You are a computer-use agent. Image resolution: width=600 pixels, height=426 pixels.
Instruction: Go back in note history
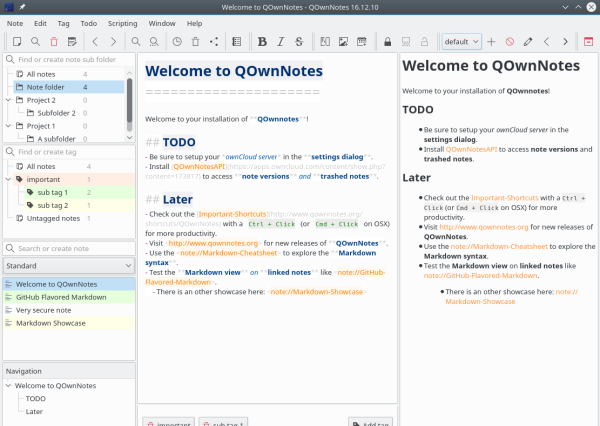pos(95,41)
